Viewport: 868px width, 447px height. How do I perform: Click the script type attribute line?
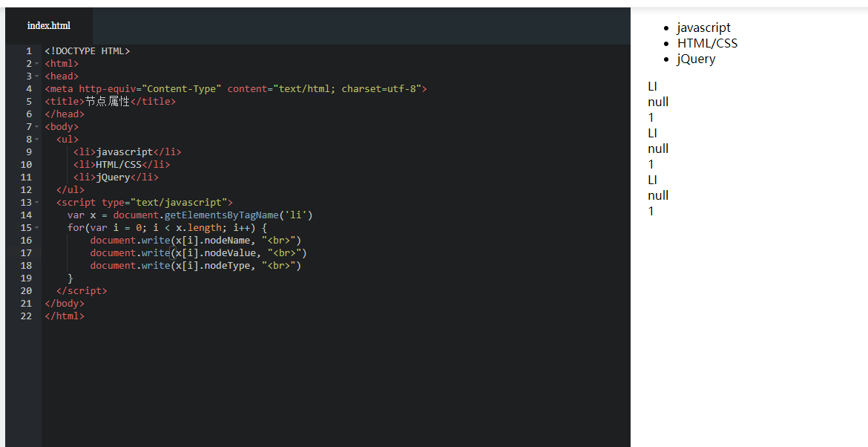[x=145, y=203]
